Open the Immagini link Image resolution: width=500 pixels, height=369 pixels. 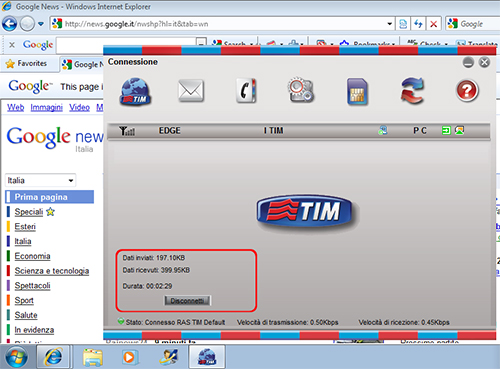pos(47,108)
